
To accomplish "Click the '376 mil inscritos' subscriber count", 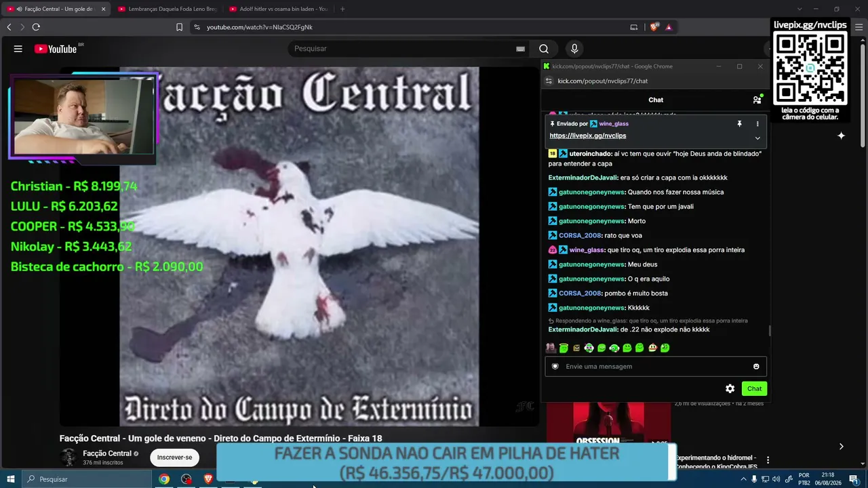I will [x=103, y=463].
